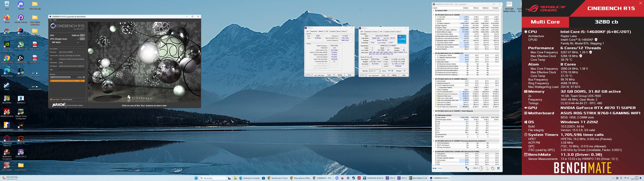This screenshot has width=644, height=181.
Task: Open BenchMate desktop shortcut
Action: [x=7, y=100]
